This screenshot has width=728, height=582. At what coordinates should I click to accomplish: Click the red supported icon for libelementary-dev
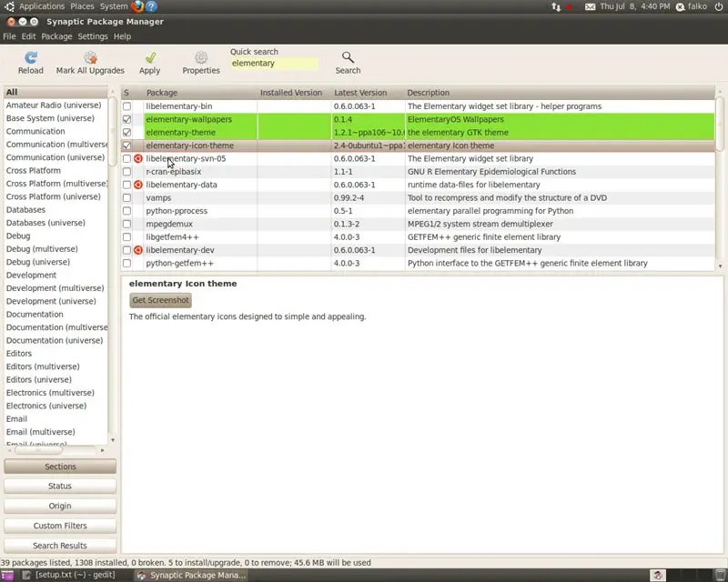click(138, 250)
